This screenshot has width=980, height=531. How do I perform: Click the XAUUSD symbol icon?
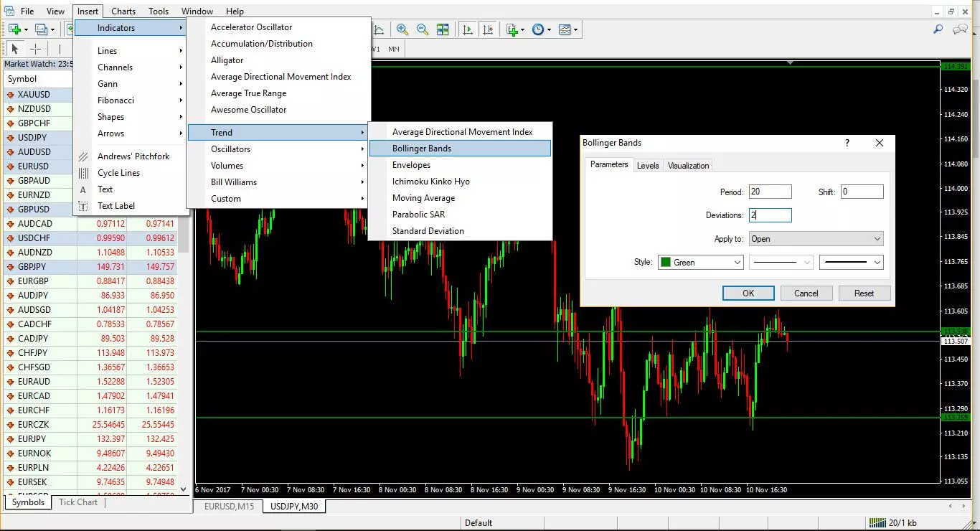pos(11,95)
